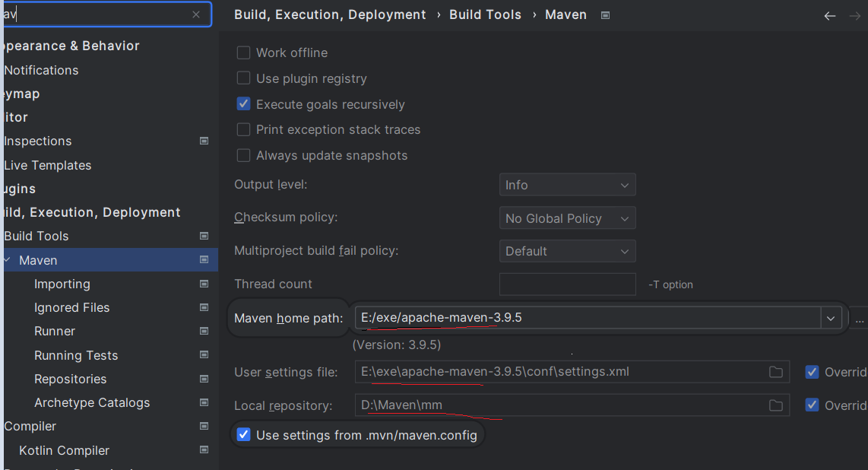This screenshot has width=868, height=470.
Task: Click the "-T option" hint text
Action: click(670, 284)
